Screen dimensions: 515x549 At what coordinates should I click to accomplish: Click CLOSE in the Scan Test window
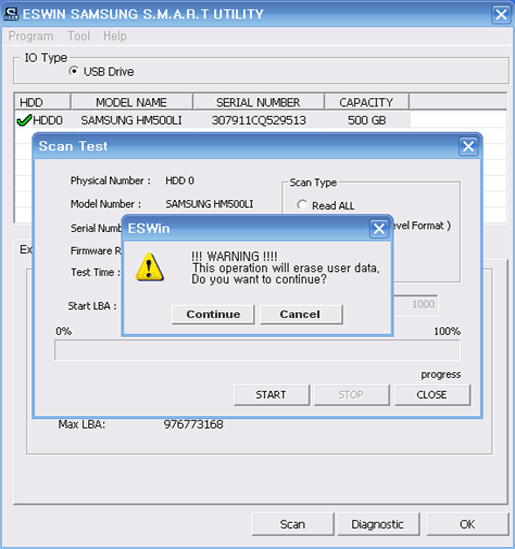point(432,395)
